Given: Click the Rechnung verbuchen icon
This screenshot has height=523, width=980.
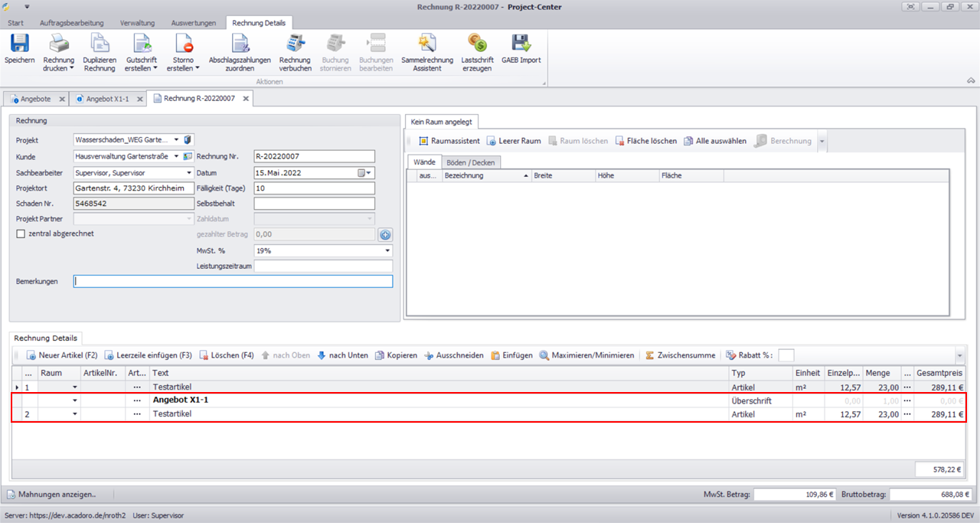Looking at the screenshot, I should (295, 44).
